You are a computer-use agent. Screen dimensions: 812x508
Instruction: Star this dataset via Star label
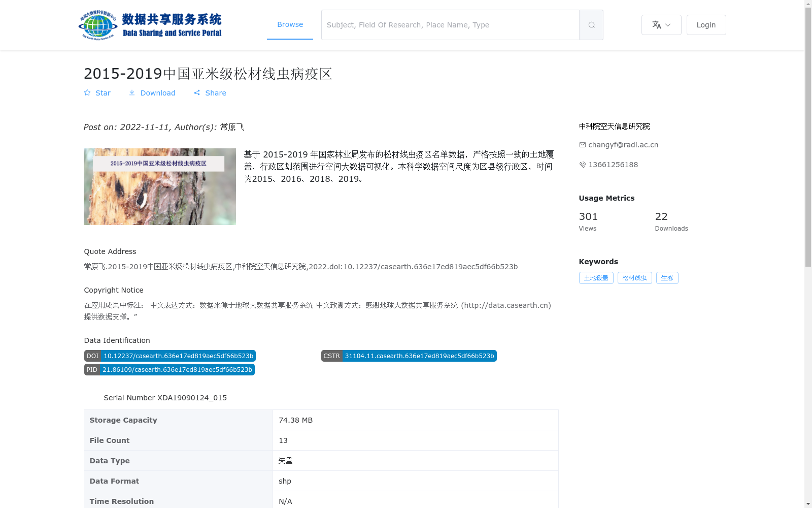tap(103, 93)
